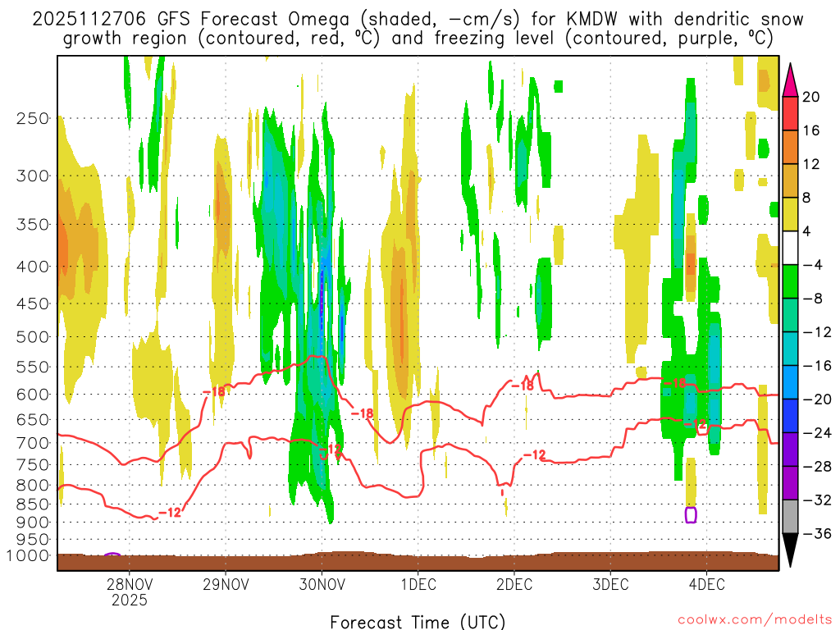
Task: Click the -18 contour label near 2DEC
Action: tap(523, 386)
